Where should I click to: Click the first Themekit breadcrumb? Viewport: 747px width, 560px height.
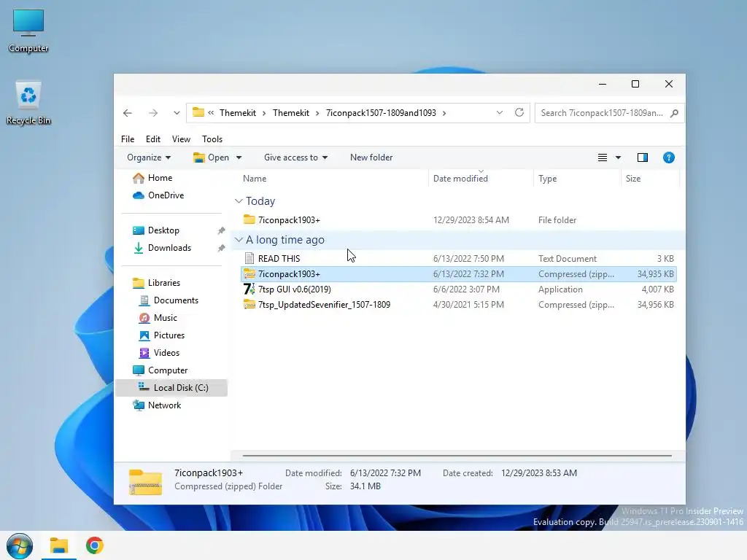[238, 113]
